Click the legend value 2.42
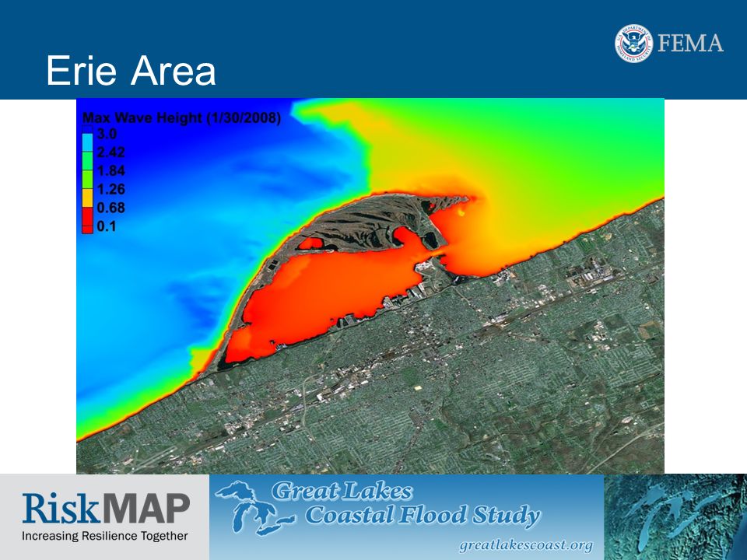 [x=110, y=152]
